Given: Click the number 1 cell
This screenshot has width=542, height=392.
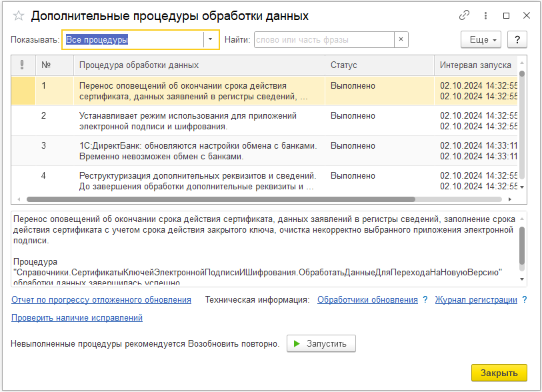Looking at the screenshot, I should tap(55, 91).
